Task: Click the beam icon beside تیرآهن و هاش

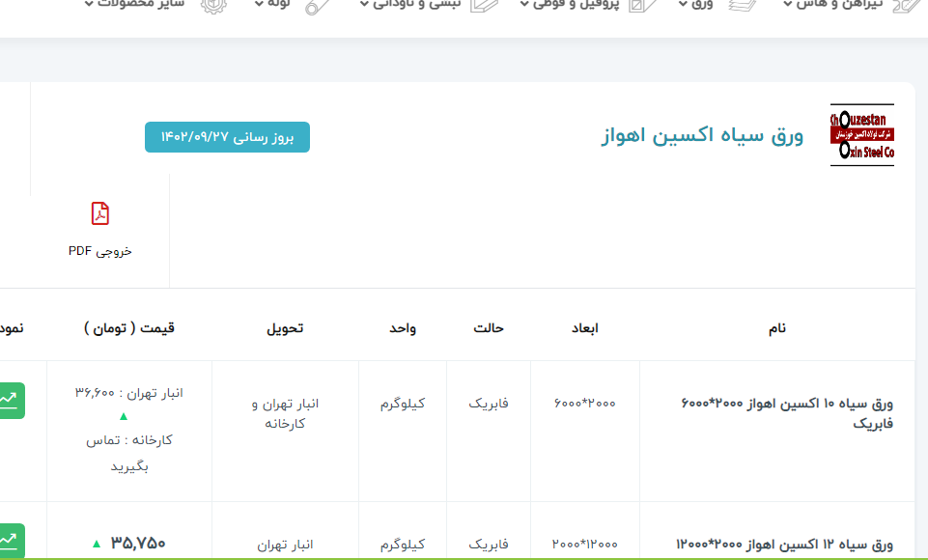Action: point(907,5)
